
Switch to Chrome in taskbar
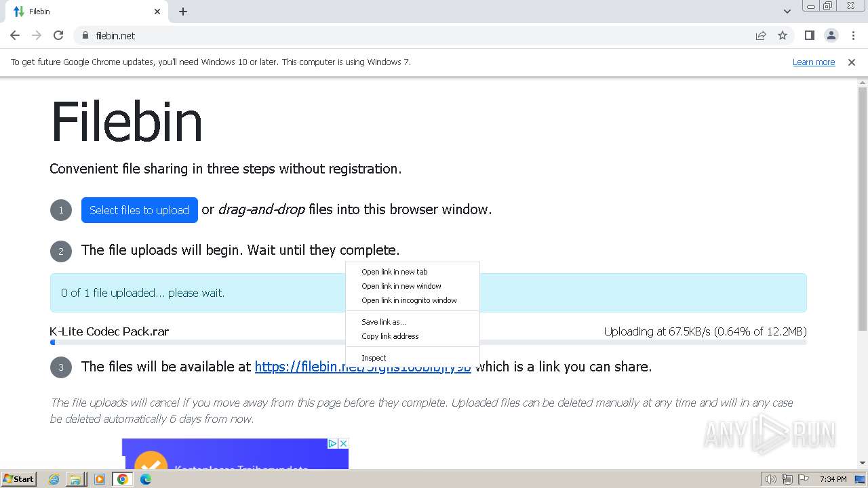click(123, 479)
